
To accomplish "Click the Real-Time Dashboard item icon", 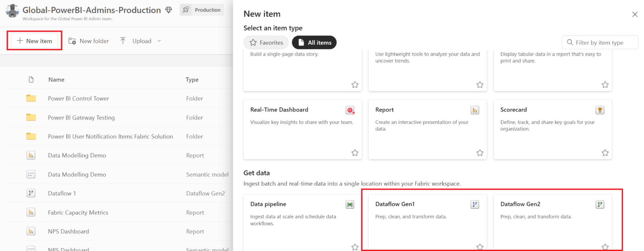I will (350, 110).
